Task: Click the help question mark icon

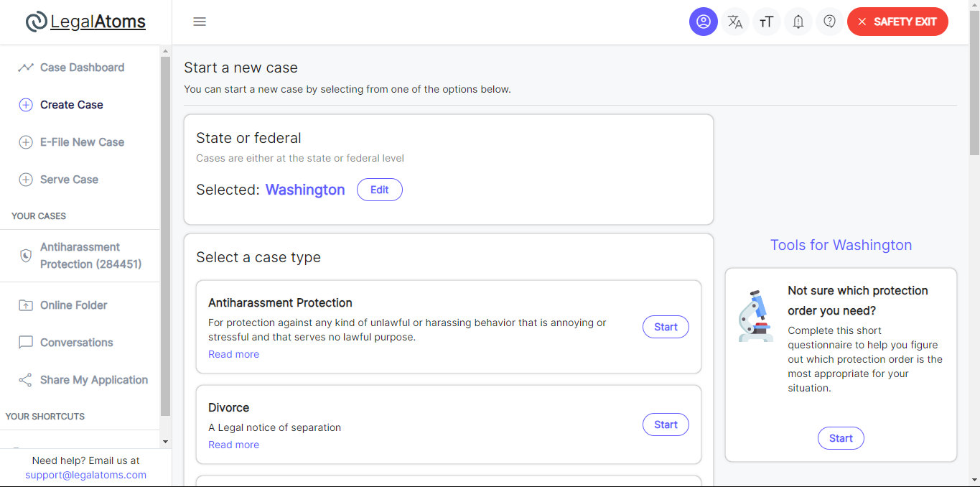Action: [x=830, y=22]
